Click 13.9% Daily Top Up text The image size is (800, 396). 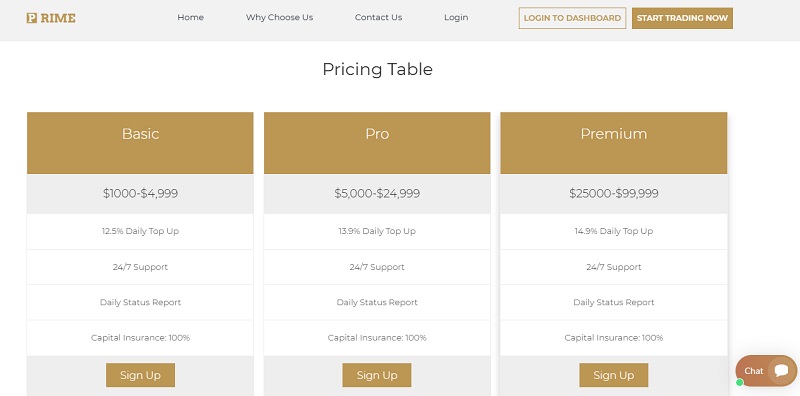click(x=377, y=231)
